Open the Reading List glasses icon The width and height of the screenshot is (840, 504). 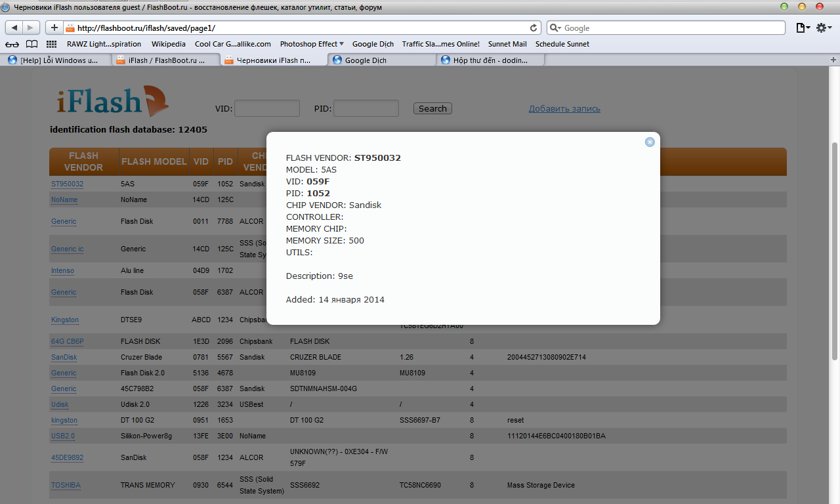[x=12, y=44]
